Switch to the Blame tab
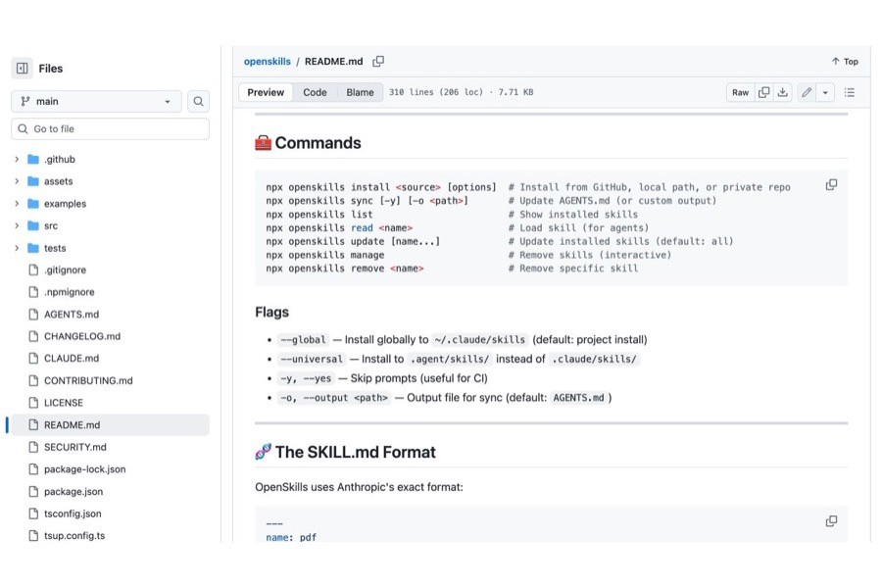The image size is (882, 588). coord(360,92)
